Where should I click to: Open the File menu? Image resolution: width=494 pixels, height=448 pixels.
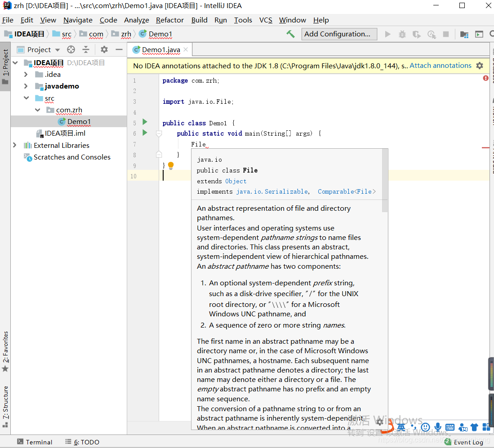coord(8,20)
